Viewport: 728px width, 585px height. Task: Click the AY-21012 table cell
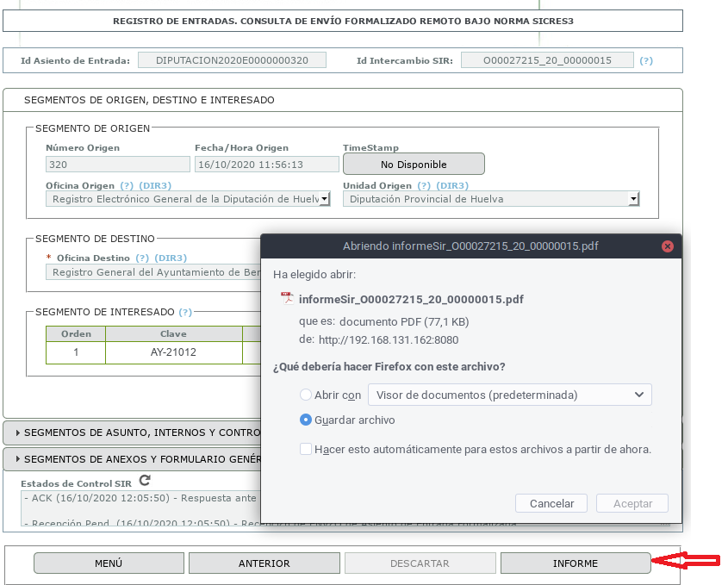(174, 352)
